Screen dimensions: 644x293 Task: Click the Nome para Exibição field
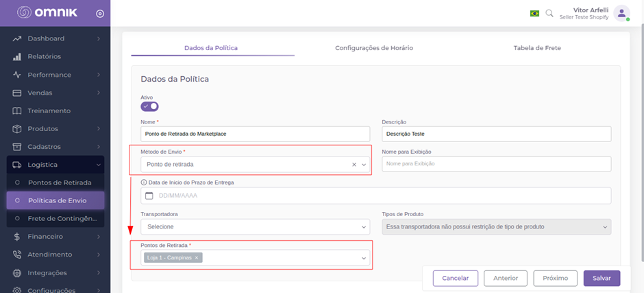point(497,164)
